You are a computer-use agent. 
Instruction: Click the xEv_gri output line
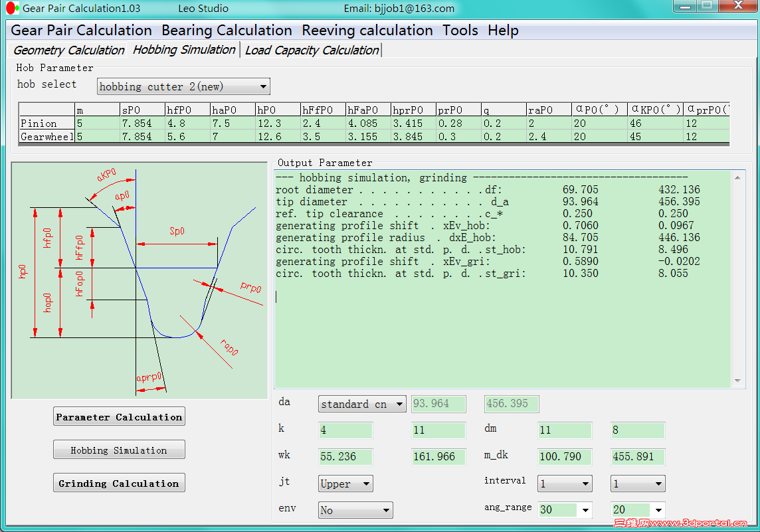pos(488,261)
